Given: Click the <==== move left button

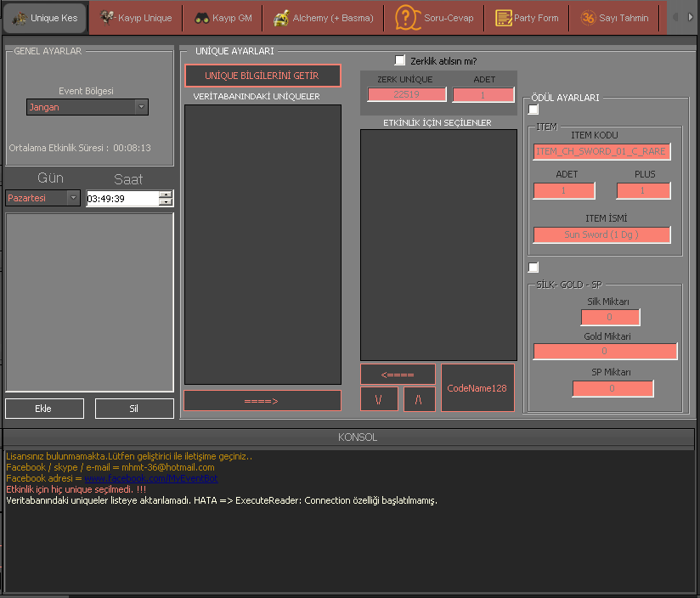Looking at the screenshot, I should click(x=398, y=375).
